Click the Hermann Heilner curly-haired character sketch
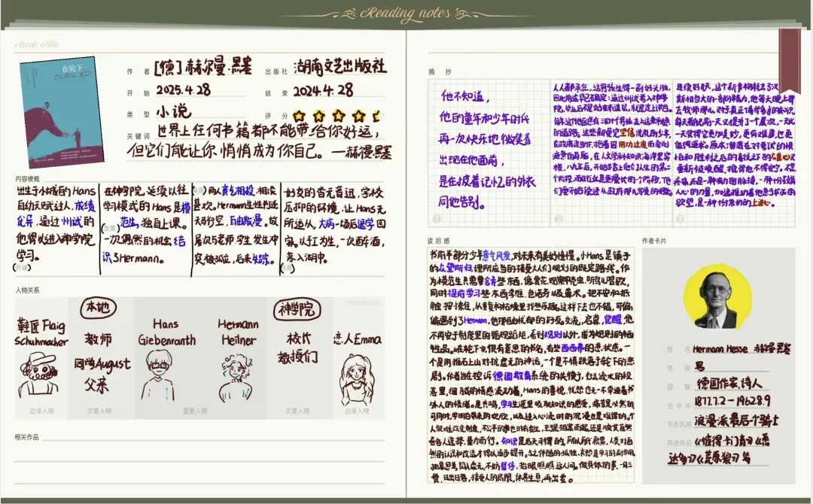813x504 pixels. pyautogui.click(x=236, y=378)
